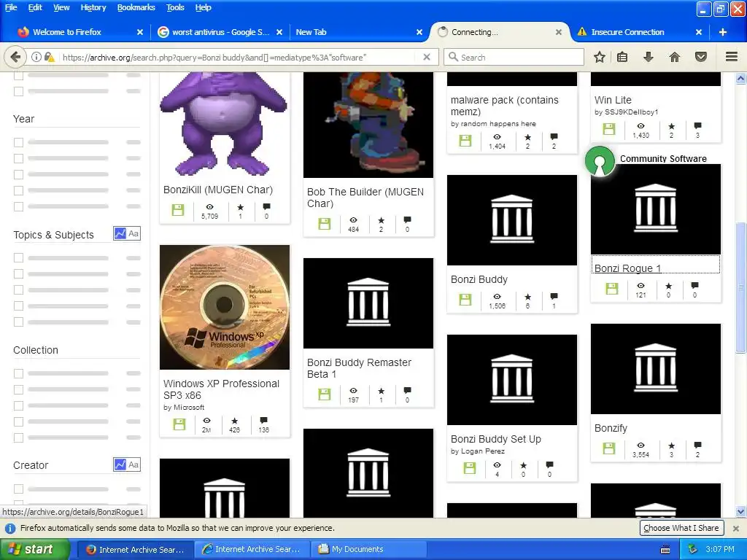This screenshot has width=747, height=560.
Task: Check the first checkbox under Creator
Action: [x=18, y=489]
